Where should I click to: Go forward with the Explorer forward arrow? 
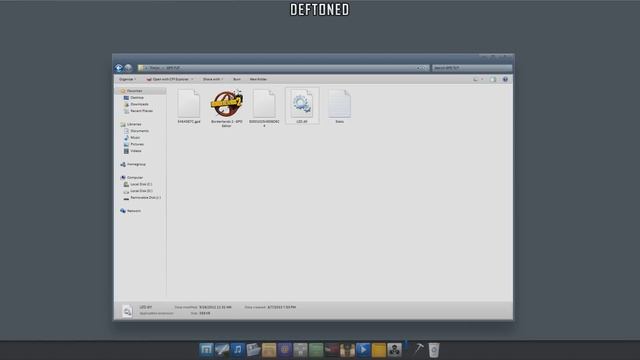(128, 68)
